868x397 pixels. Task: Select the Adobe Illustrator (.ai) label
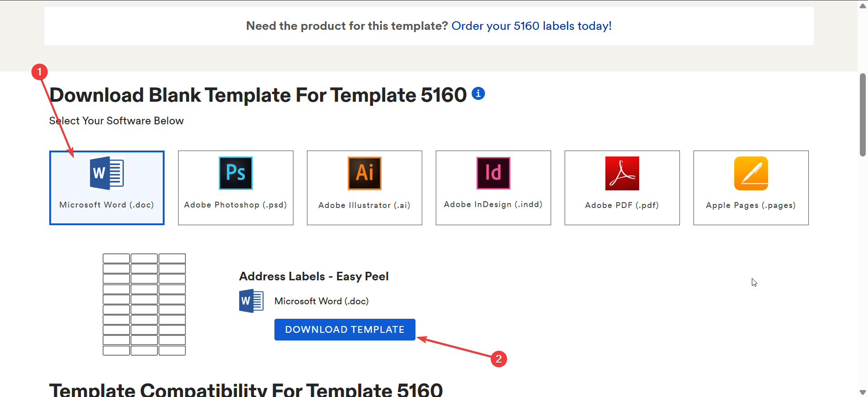[364, 205]
